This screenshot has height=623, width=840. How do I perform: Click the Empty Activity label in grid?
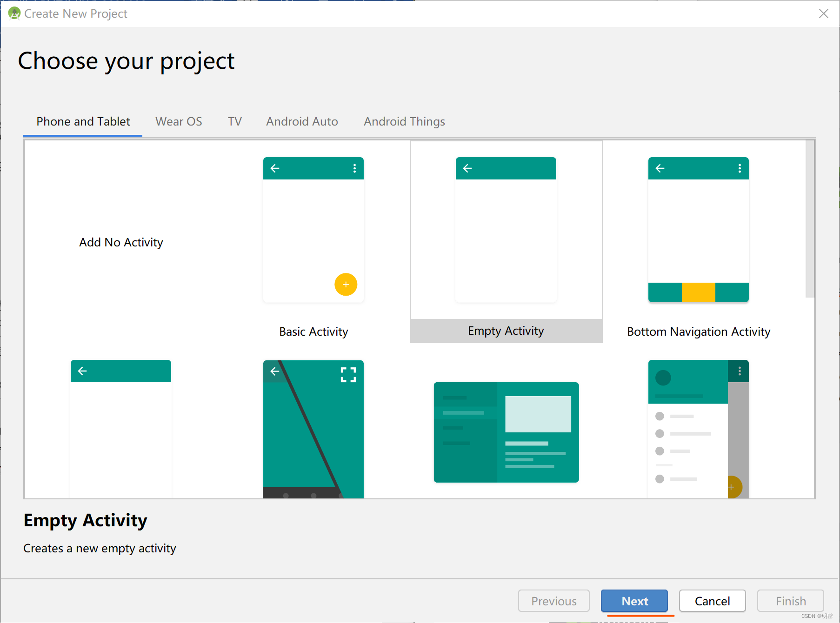point(506,331)
